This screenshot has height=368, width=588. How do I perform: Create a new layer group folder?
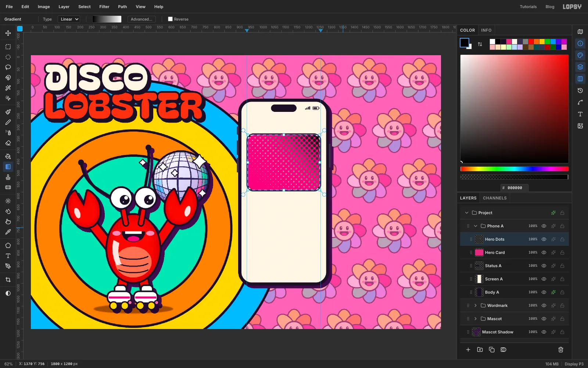[x=480, y=350]
